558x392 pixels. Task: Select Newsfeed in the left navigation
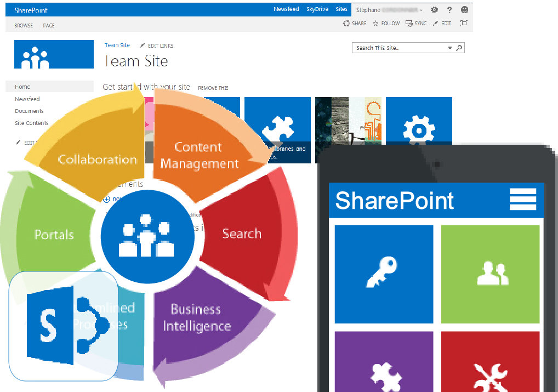(27, 99)
